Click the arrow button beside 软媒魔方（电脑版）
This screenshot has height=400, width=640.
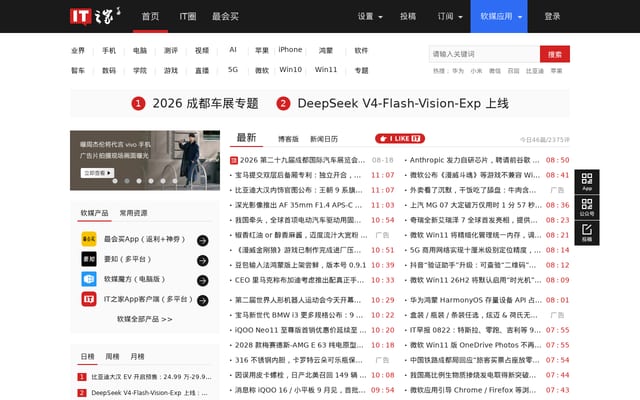(x=202, y=280)
